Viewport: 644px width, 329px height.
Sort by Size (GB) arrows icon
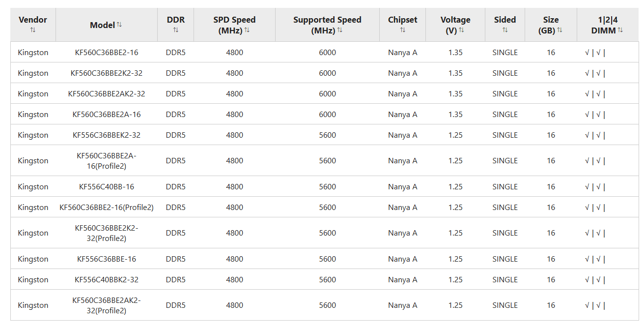pyautogui.click(x=560, y=30)
